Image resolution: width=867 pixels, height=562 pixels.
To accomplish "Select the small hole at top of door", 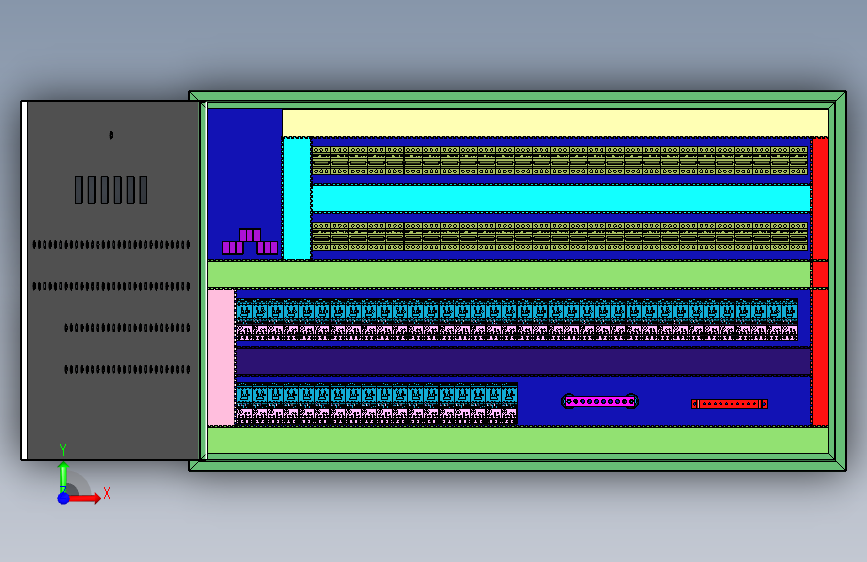I will point(111,135).
